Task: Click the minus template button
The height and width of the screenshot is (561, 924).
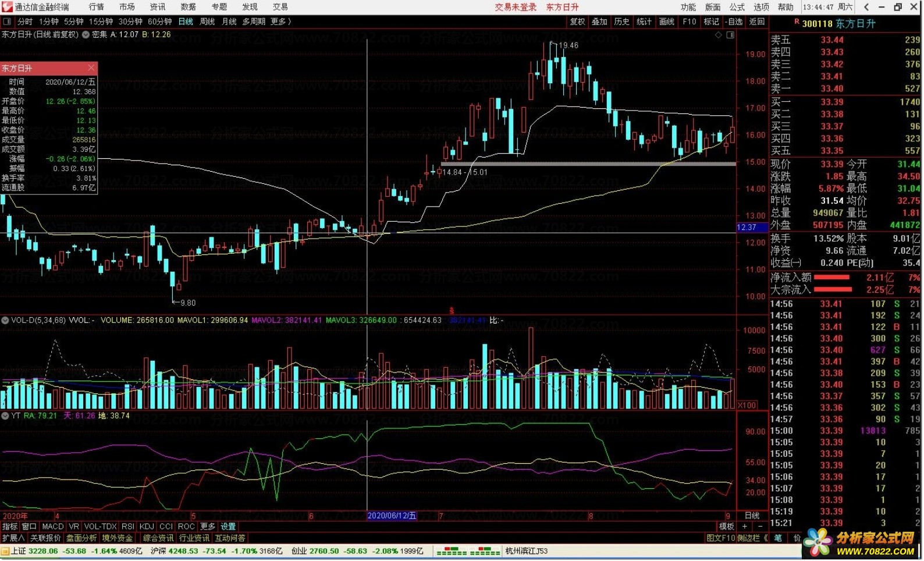Action: click(x=759, y=527)
